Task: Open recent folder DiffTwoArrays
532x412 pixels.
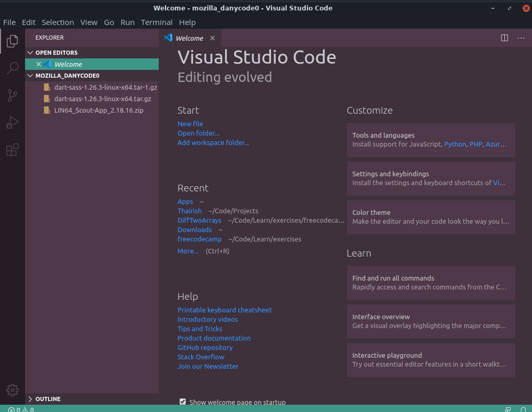Action: (x=199, y=220)
